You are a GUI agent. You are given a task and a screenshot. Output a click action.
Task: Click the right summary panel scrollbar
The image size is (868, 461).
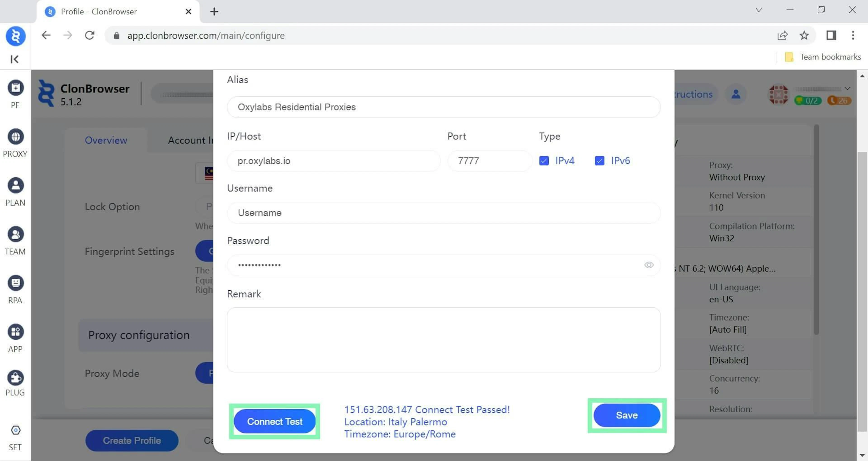[816, 229]
